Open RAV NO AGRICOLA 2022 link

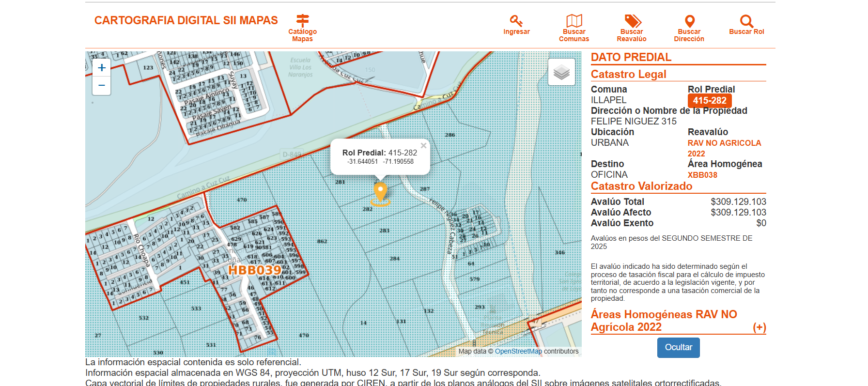(x=724, y=148)
